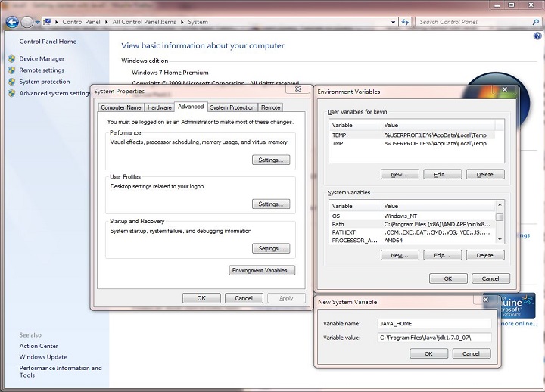Open Performance Information and Tools link
This screenshot has height=392, width=545.
pyautogui.click(x=61, y=372)
